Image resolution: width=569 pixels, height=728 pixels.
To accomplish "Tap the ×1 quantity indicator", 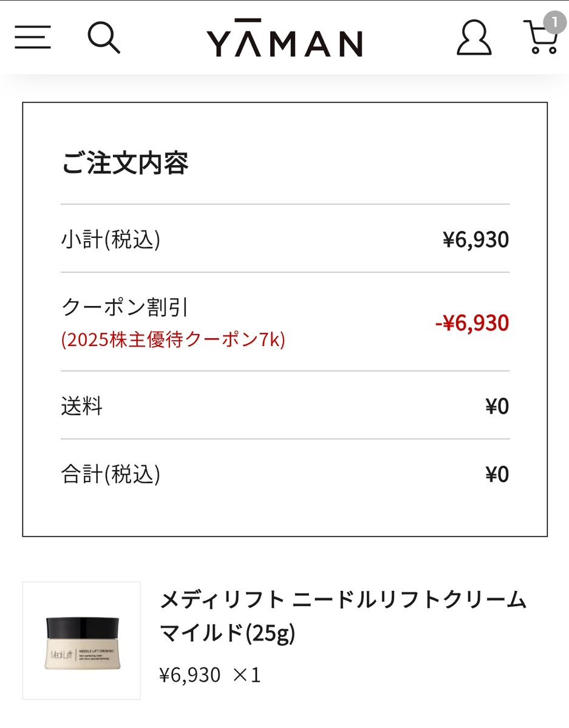I will point(247,675).
